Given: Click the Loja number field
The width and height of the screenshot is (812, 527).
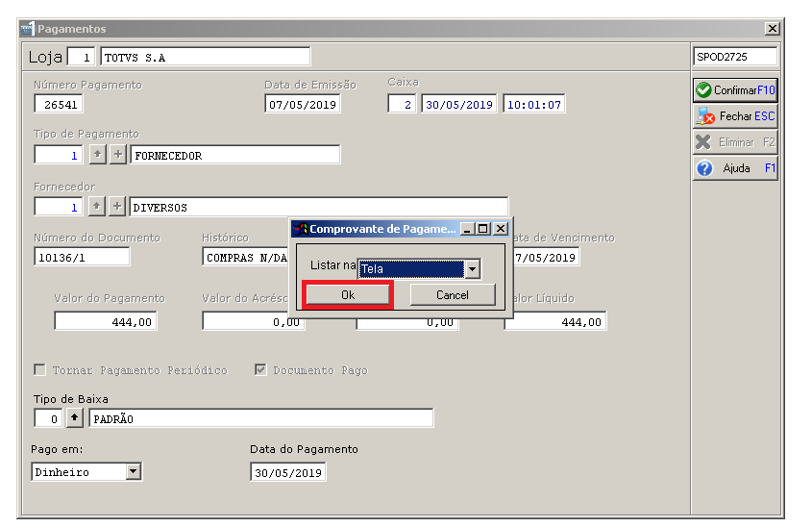Looking at the screenshot, I should pos(82,57).
